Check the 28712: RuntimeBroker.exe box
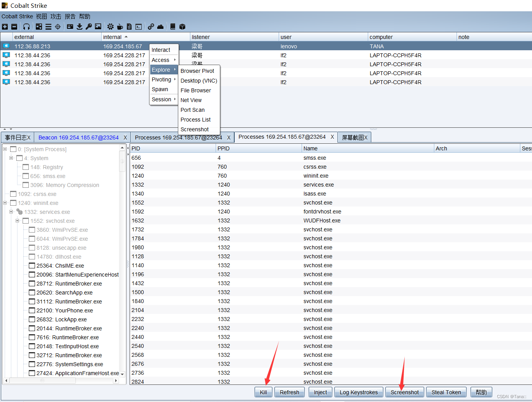Image resolution: width=532 pixels, height=402 pixels. click(x=32, y=284)
